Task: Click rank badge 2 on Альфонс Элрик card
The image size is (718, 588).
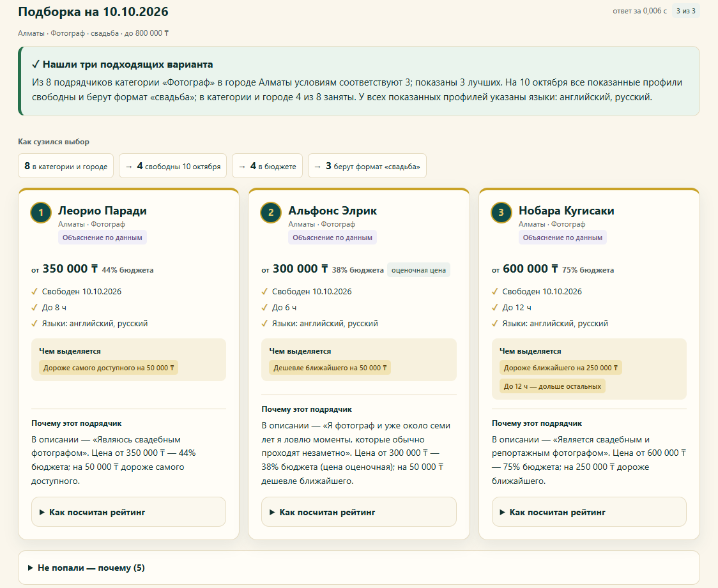Action: (271, 213)
